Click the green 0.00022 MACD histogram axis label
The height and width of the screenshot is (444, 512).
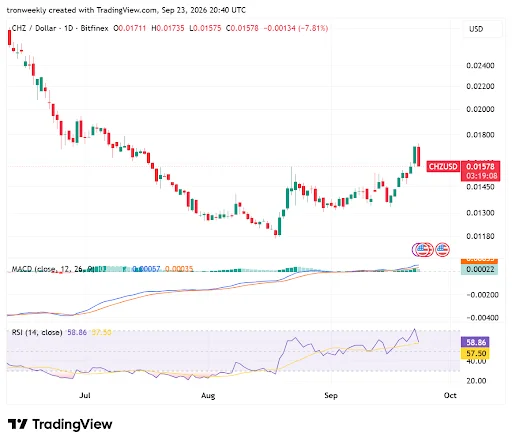[x=480, y=269]
